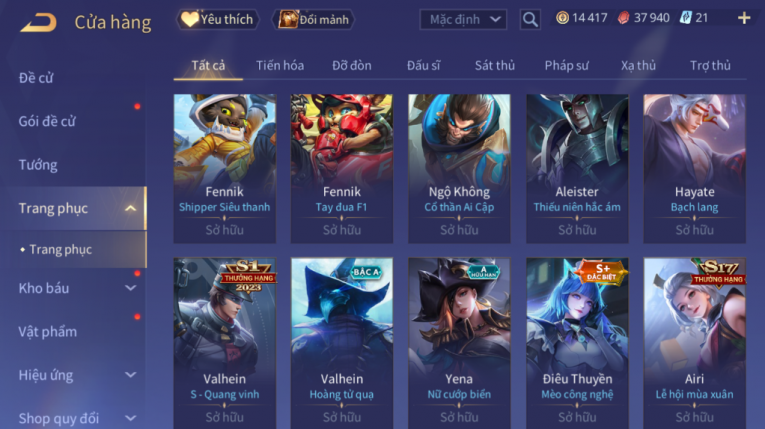This screenshot has height=429, width=765.
Task: Select Hayate Bạch lang skin card
Action: [694, 168]
